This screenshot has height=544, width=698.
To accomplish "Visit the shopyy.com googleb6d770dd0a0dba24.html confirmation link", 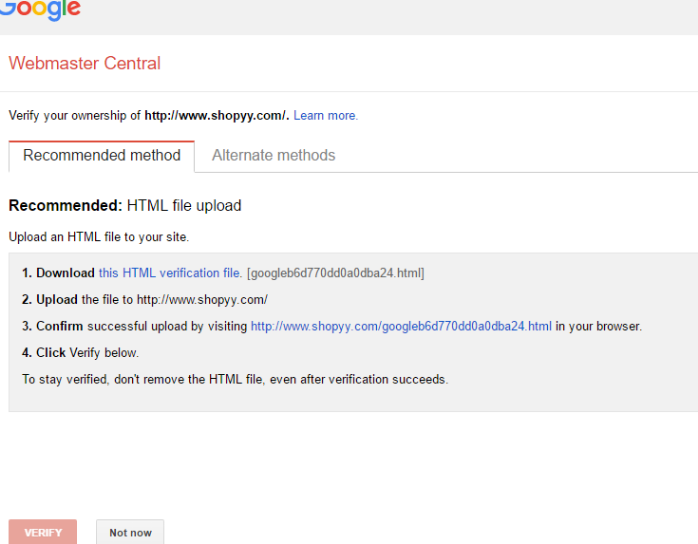I will (x=401, y=326).
